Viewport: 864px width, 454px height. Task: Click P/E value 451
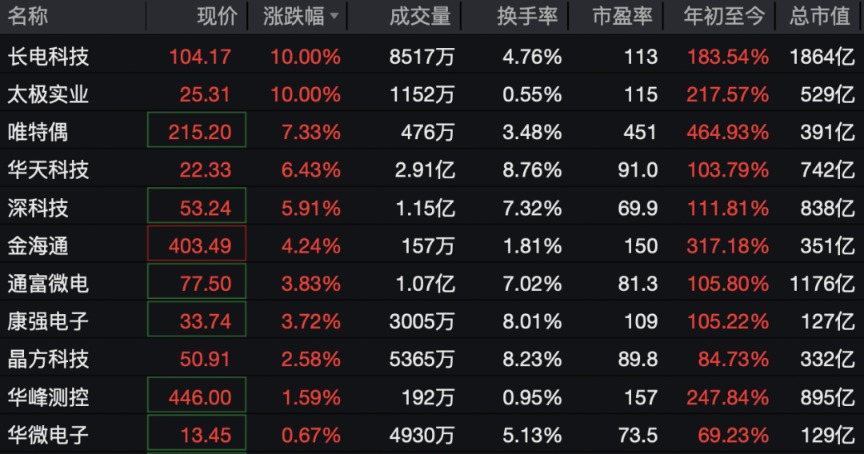640,132
